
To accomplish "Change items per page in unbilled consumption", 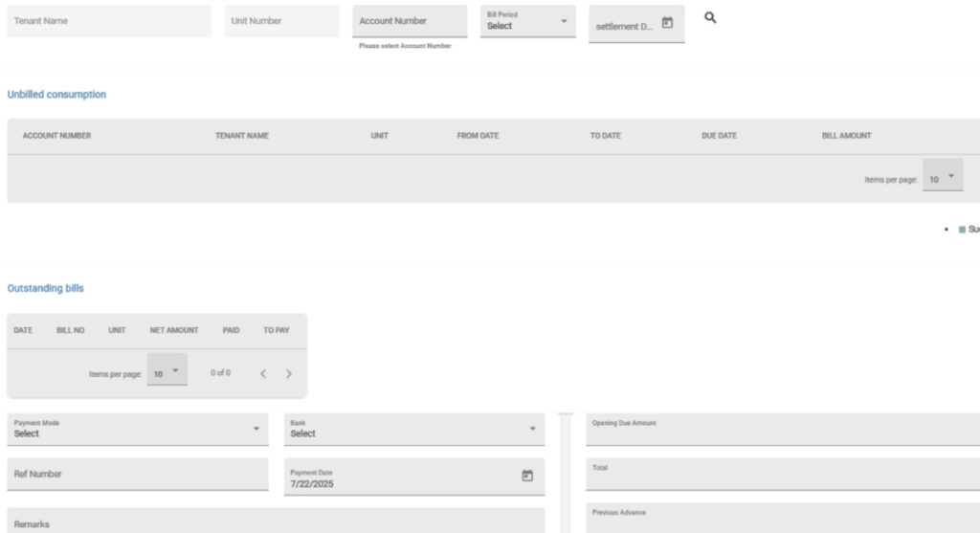I will point(943,178).
